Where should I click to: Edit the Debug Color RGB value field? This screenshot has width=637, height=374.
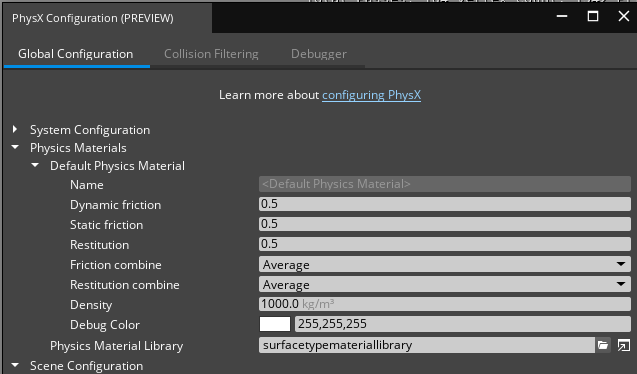tap(463, 324)
